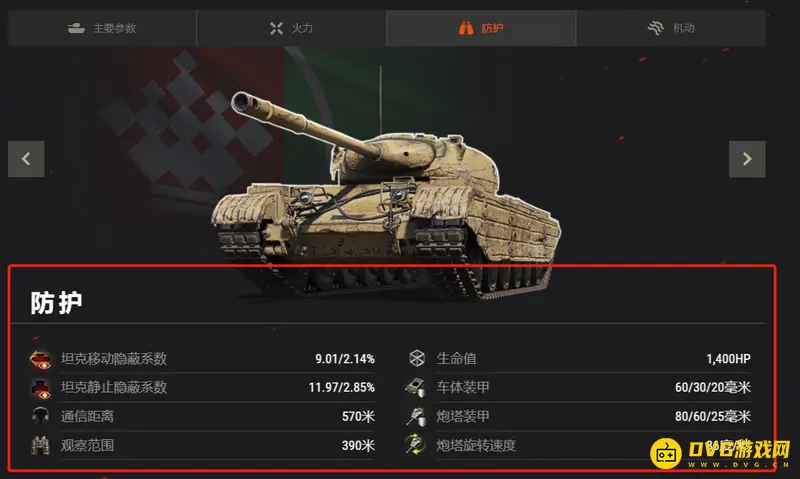
Task: Click the moving camouflage tank icon
Action: [40, 359]
